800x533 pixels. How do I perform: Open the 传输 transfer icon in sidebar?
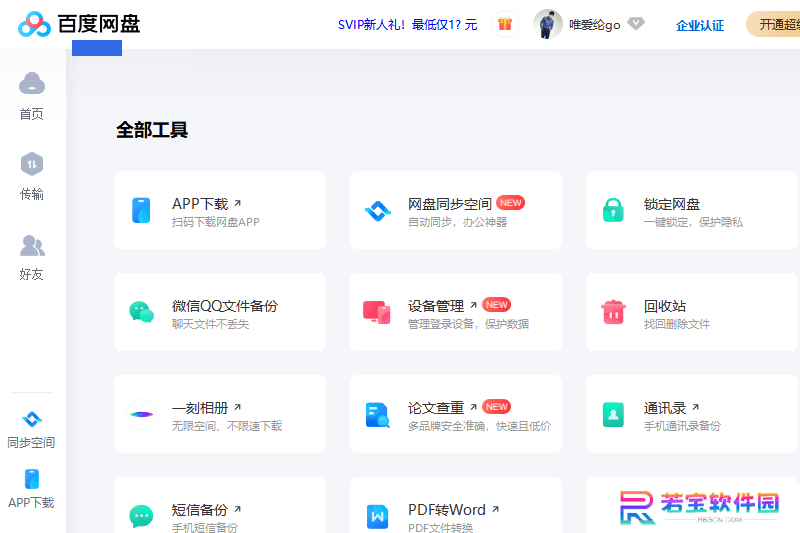pyautogui.click(x=32, y=164)
